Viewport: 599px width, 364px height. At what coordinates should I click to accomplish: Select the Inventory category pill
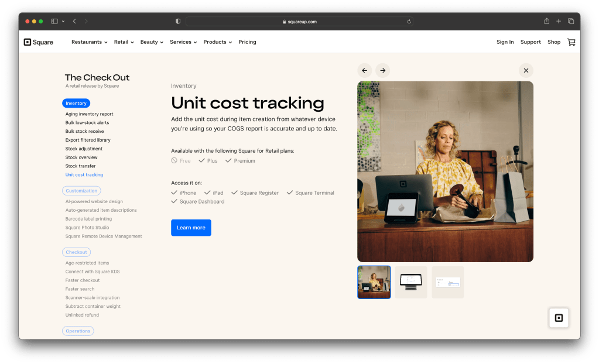(x=76, y=104)
